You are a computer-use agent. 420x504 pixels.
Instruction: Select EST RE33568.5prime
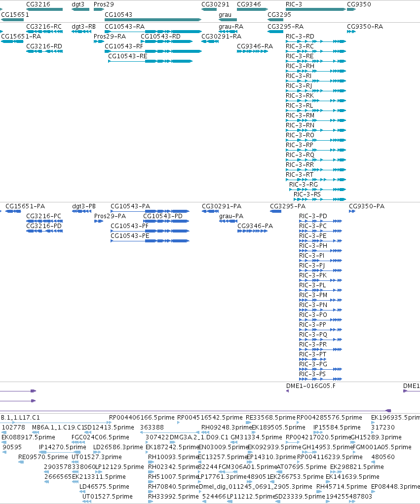click(270, 418)
